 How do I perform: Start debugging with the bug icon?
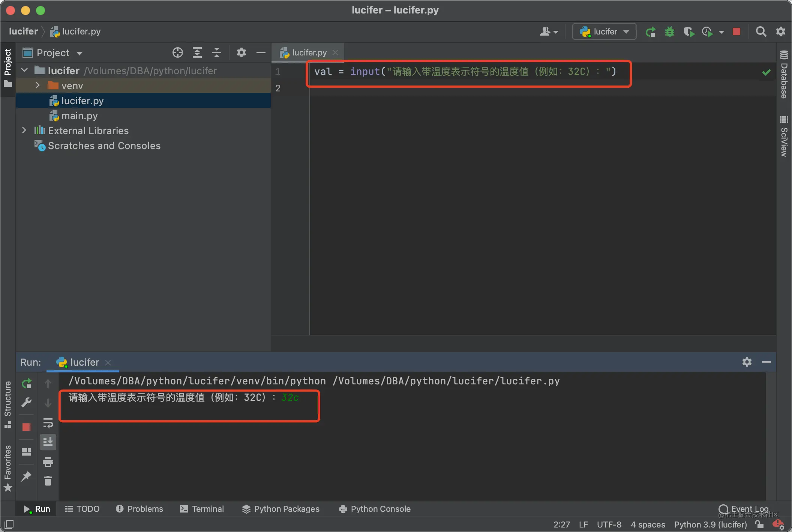tap(670, 32)
